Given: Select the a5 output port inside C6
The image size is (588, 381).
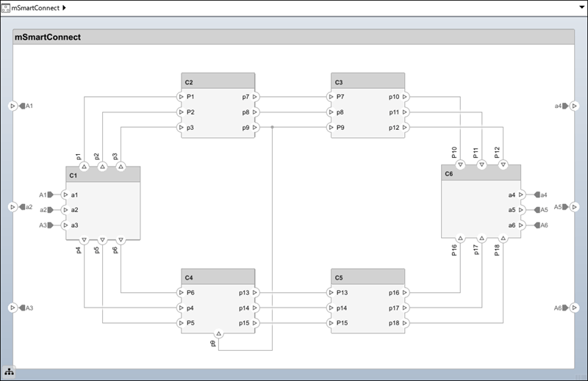Looking at the screenshot, I should point(521,210).
